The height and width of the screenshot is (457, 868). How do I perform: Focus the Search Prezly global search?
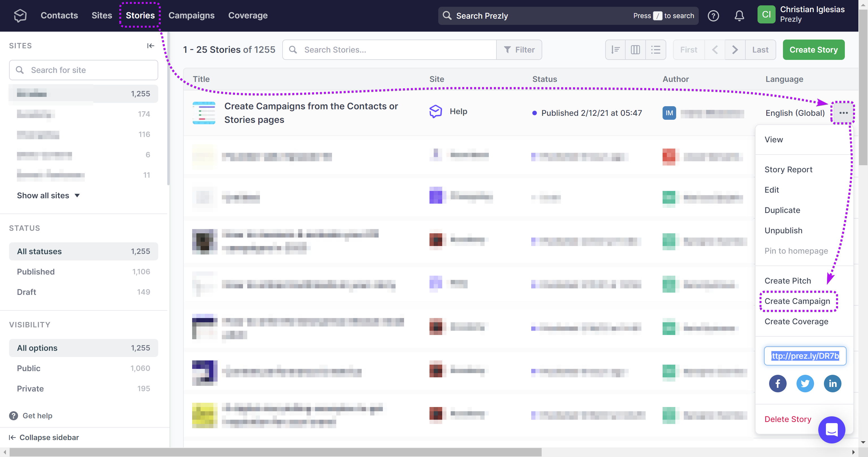(x=568, y=16)
